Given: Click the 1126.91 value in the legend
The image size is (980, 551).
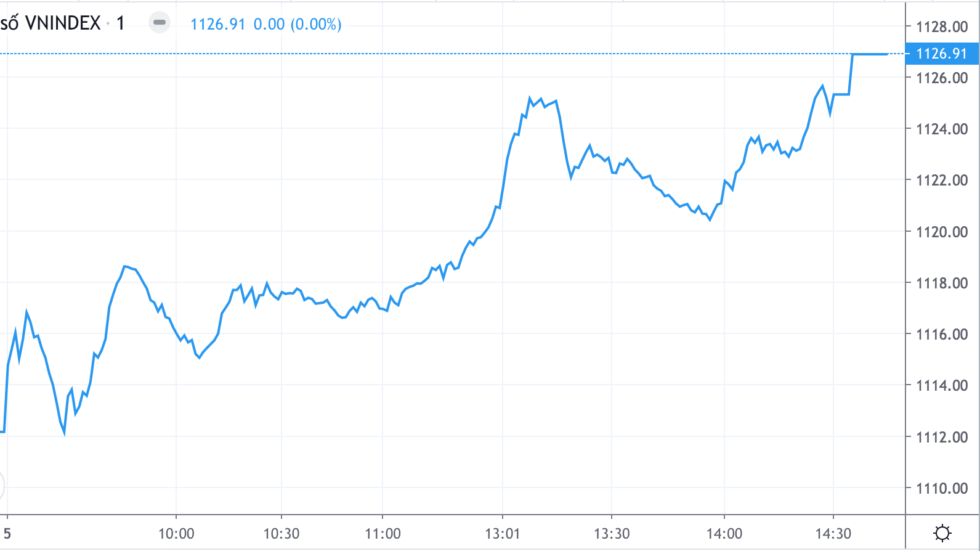Looking at the screenshot, I should click(217, 24).
